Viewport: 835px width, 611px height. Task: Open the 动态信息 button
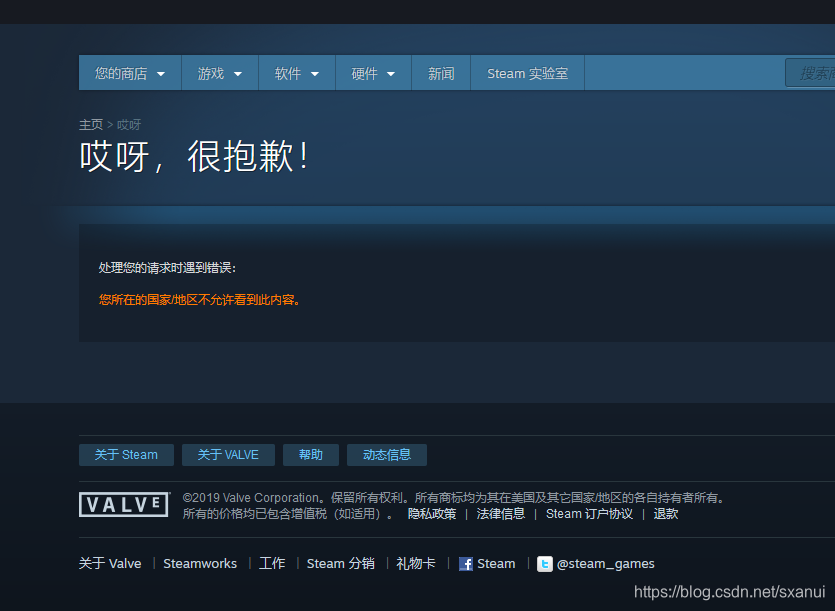pos(387,455)
